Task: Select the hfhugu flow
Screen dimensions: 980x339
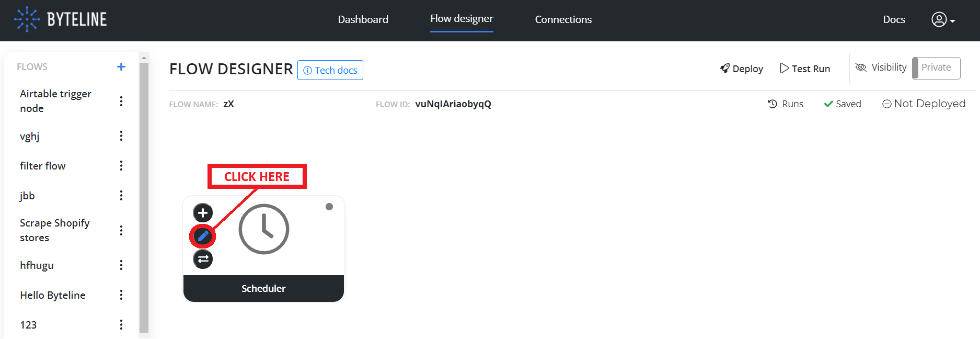Action: tap(37, 265)
